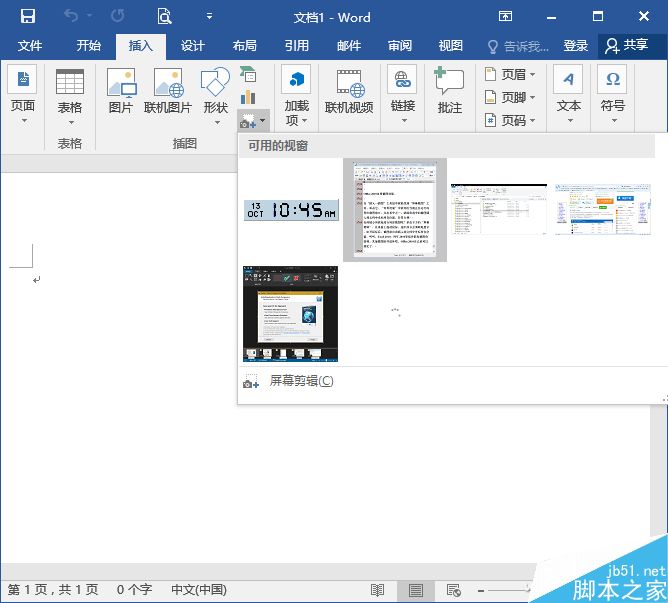
Task: Choose Screen Clipping (屏幕剪辑) in the menu
Action: click(300, 381)
